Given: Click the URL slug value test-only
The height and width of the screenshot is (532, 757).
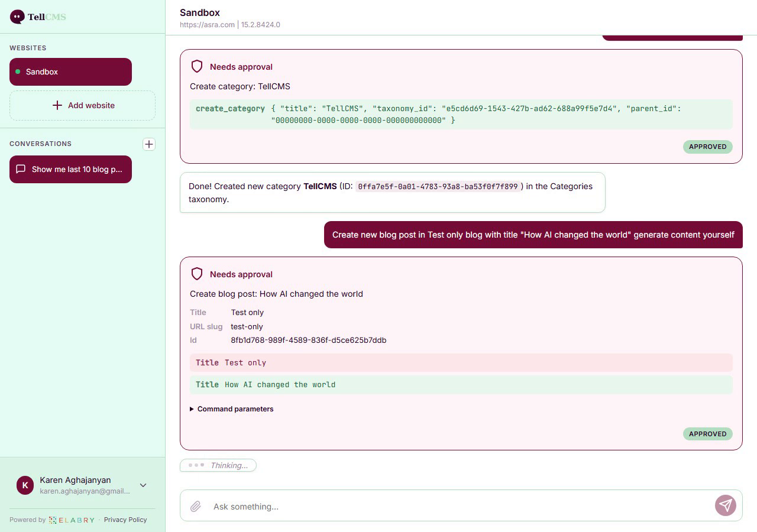Looking at the screenshot, I should pos(247,326).
